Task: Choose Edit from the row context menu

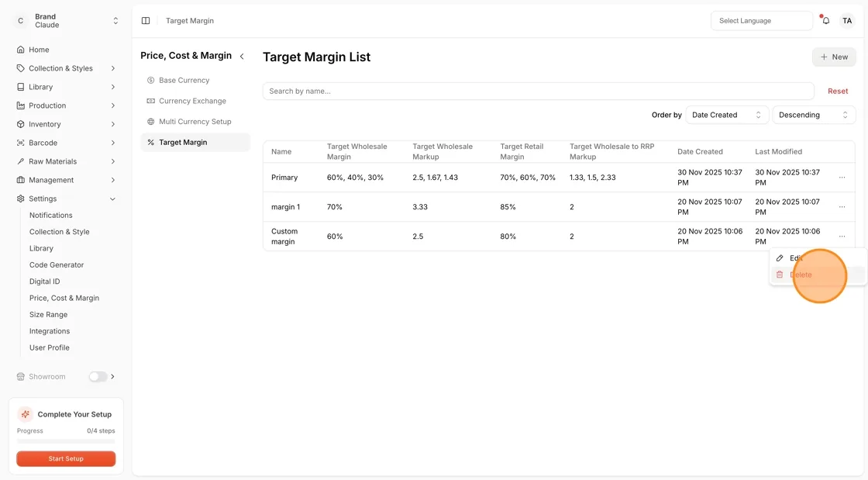Action: click(x=817, y=258)
